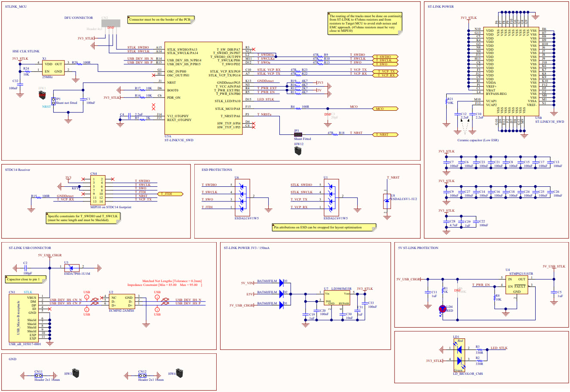Select the 'Capacitor close to pin 1' note

pos(25,280)
